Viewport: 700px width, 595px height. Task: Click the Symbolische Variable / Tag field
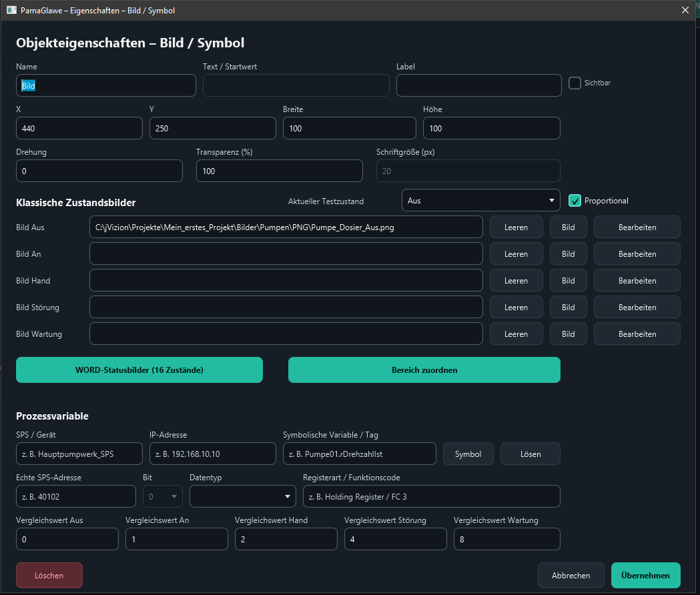point(360,454)
